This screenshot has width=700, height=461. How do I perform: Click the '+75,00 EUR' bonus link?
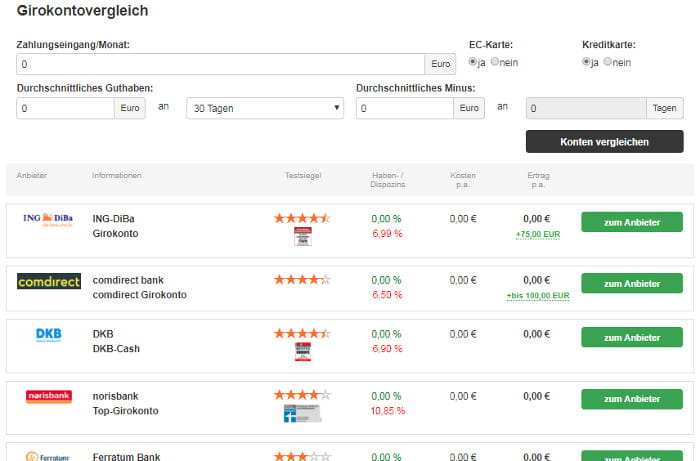pyautogui.click(x=538, y=235)
